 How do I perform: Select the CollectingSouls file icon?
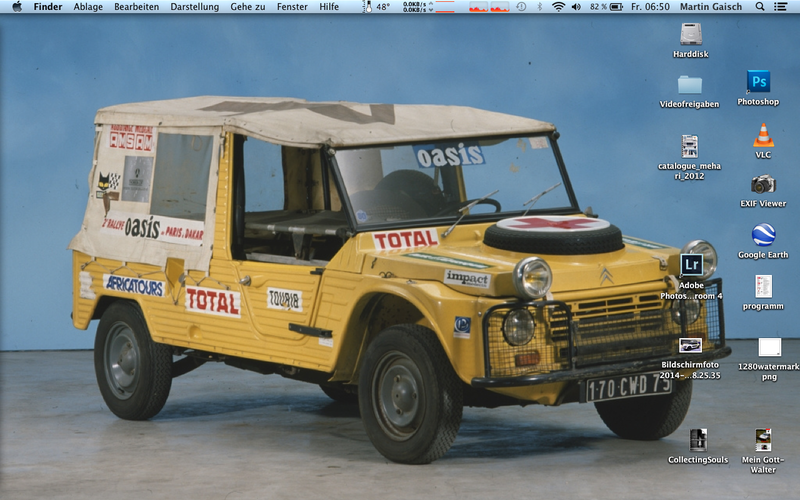point(698,440)
